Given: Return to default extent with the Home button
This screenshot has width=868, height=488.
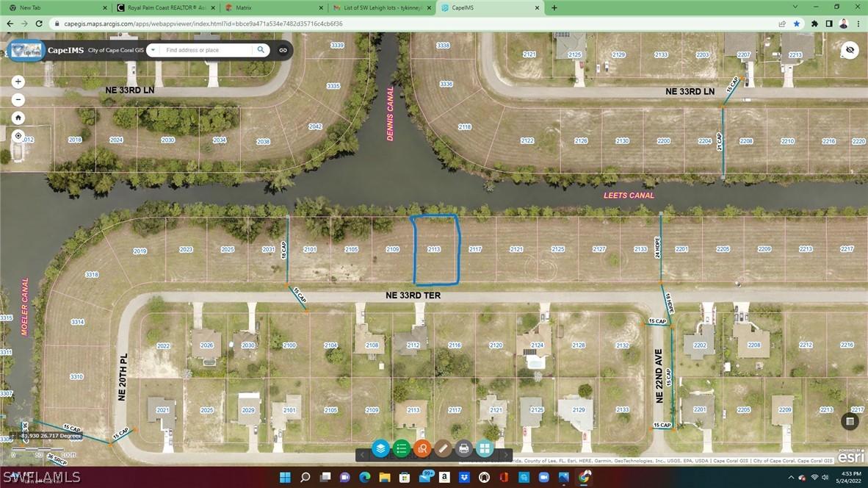Looking at the screenshot, I should [18, 117].
